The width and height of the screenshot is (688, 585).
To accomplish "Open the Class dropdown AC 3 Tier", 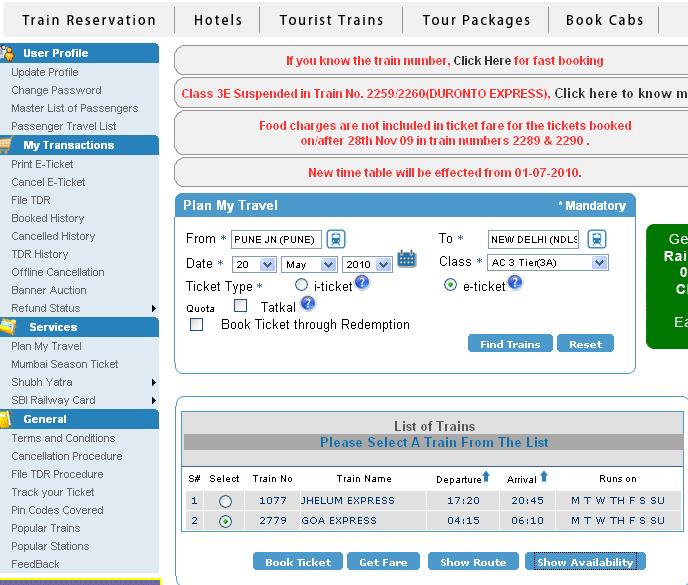I will tap(548, 262).
